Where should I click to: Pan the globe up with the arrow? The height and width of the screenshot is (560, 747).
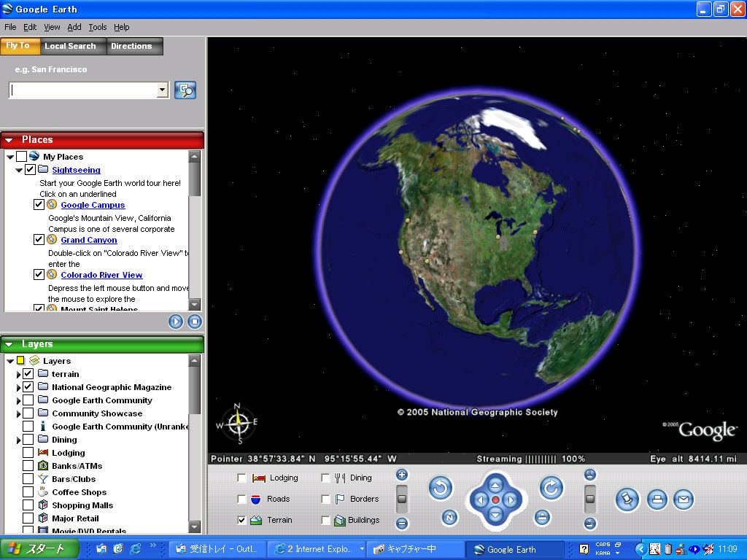pyautogui.click(x=495, y=485)
